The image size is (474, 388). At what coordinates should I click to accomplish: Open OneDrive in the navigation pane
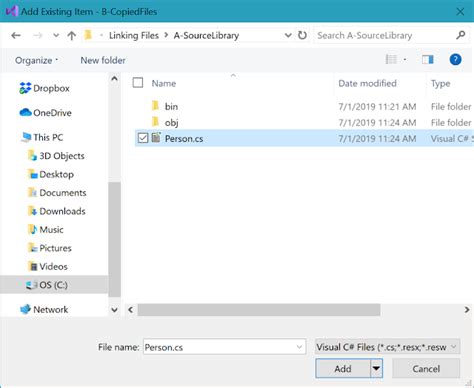pyautogui.click(x=45, y=113)
